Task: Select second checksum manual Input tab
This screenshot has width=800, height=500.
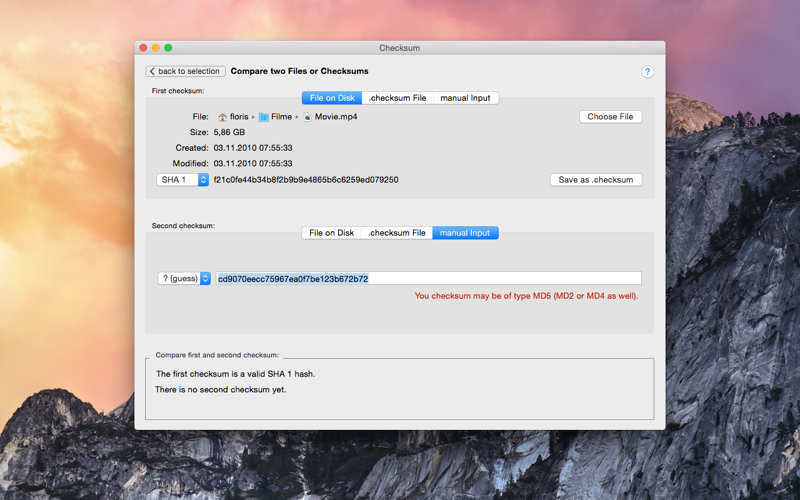Action: click(465, 233)
